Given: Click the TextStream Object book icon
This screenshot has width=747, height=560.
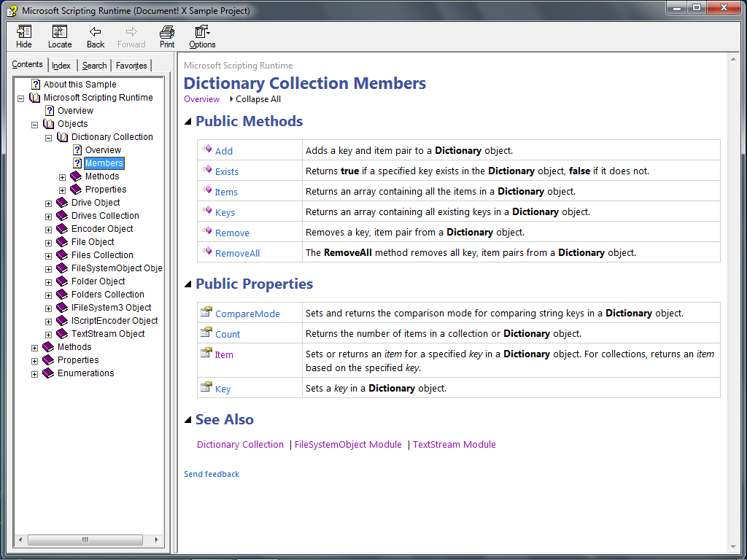Looking at the screenshot, I should click(x=62, y=334).
